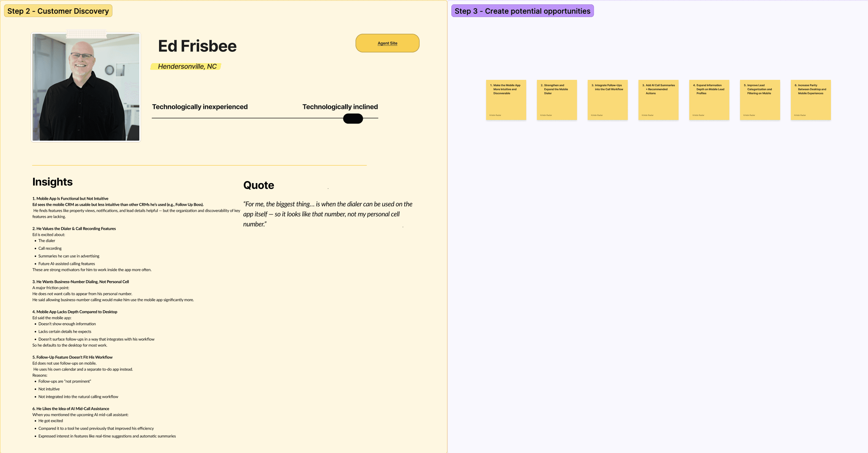Select sticky note 'Improve Lead Categorization and Filtering'
868x453 pixels.
pyautogui.click(x=760, y=100)
